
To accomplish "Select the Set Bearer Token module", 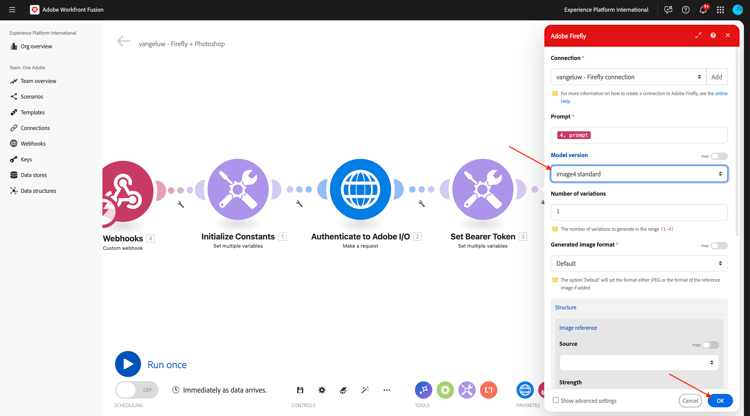I will 483,189.
